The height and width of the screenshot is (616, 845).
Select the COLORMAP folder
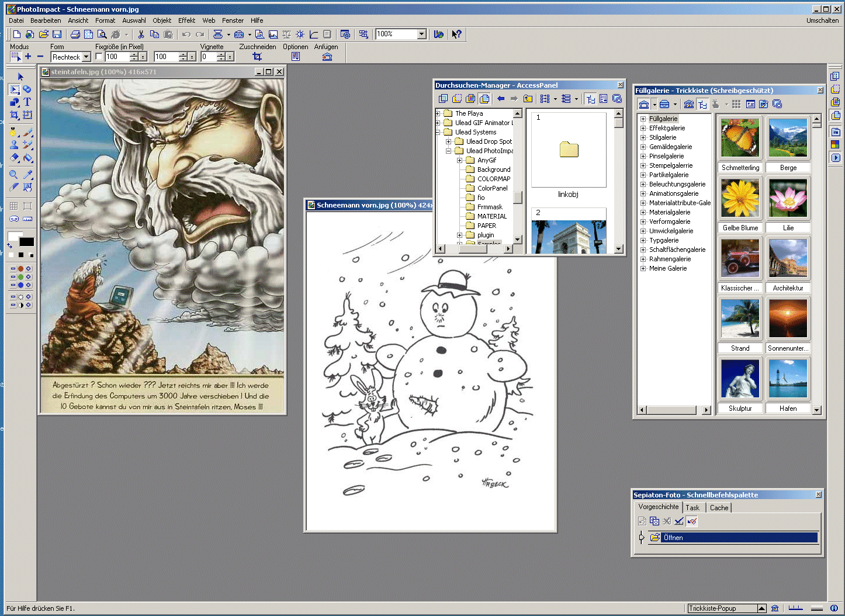[494, 179]
